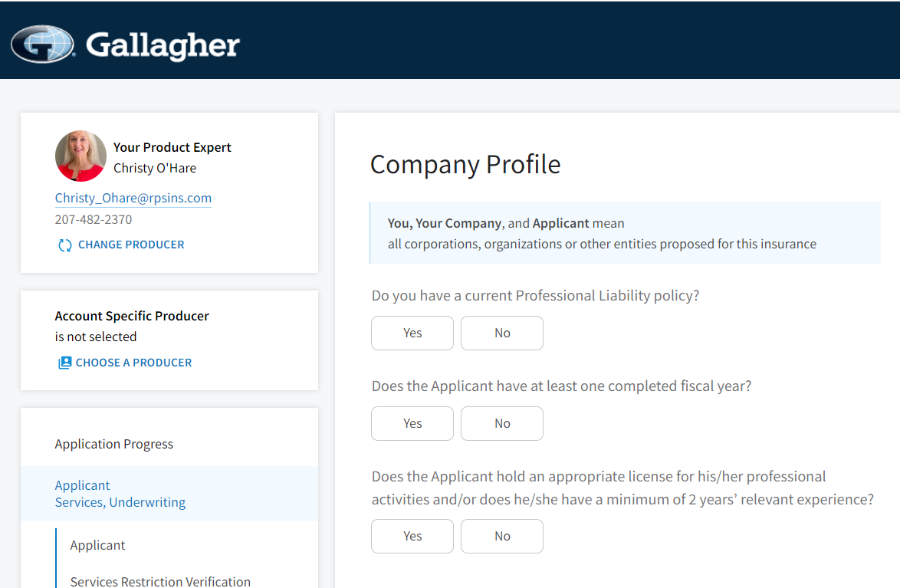Answer No to completed fiscal year question
900x588 pixels.
tap(501, 424)
